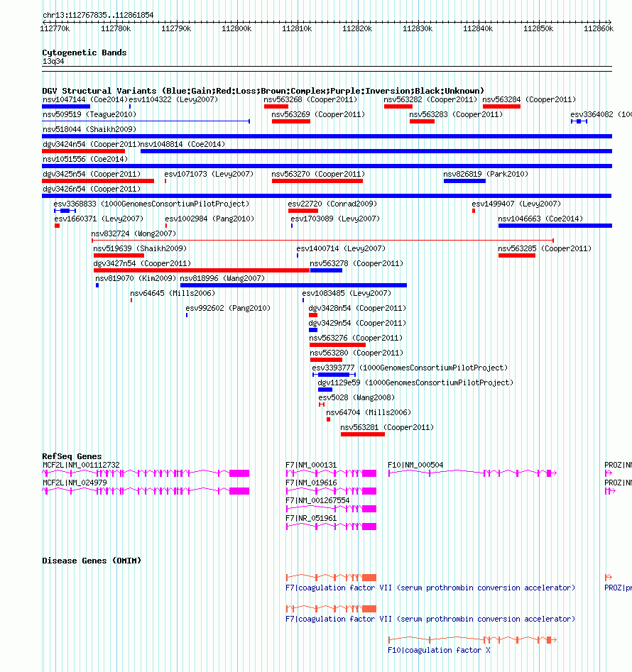Open the F7|NM_019616 gene label
This screenshot has height=672, width=632.
(311, 483)
